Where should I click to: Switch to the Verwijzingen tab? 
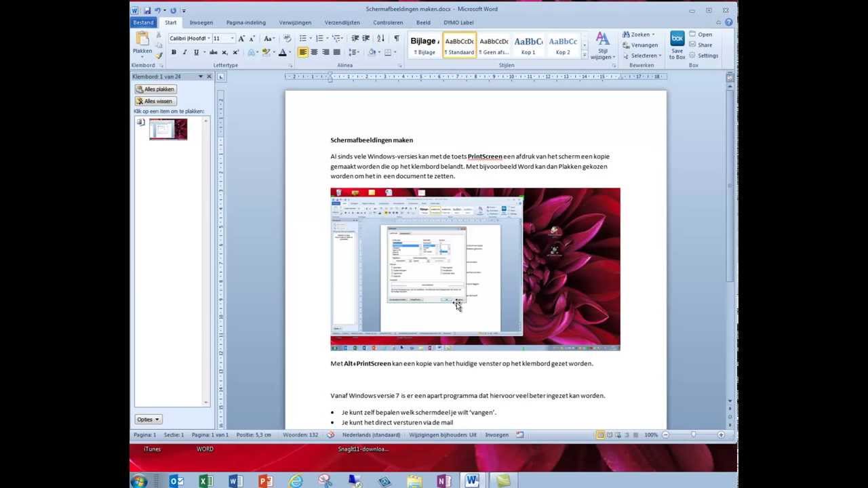(295, 22)
